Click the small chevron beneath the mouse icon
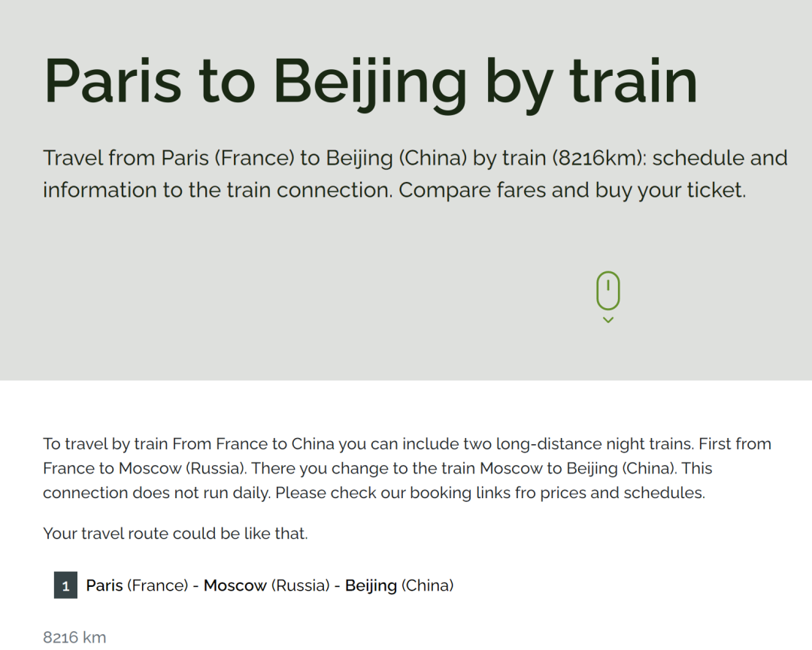Image resolution: width=812 pixels, height=650 pixels. [x=608, y=320]
